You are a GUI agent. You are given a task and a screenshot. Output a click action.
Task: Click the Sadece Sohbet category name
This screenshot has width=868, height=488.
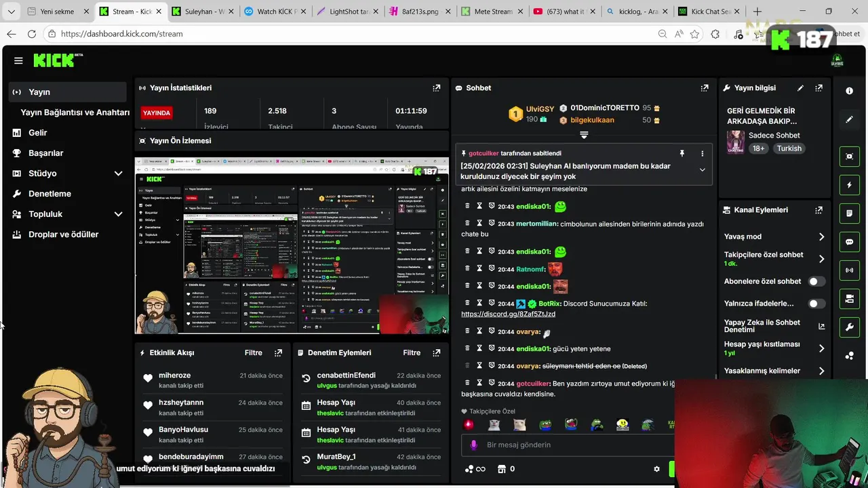point(774,136)
